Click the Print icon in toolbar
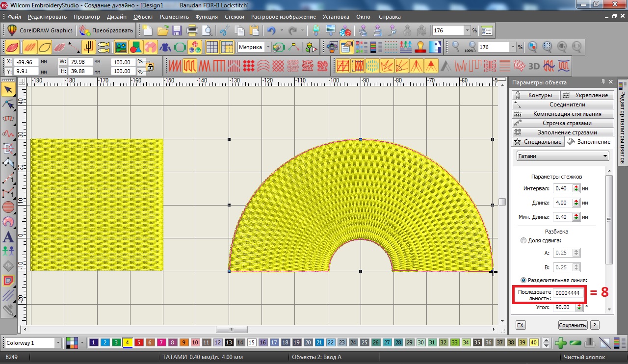This screenshot has width=628, height=364. point(192,31)
